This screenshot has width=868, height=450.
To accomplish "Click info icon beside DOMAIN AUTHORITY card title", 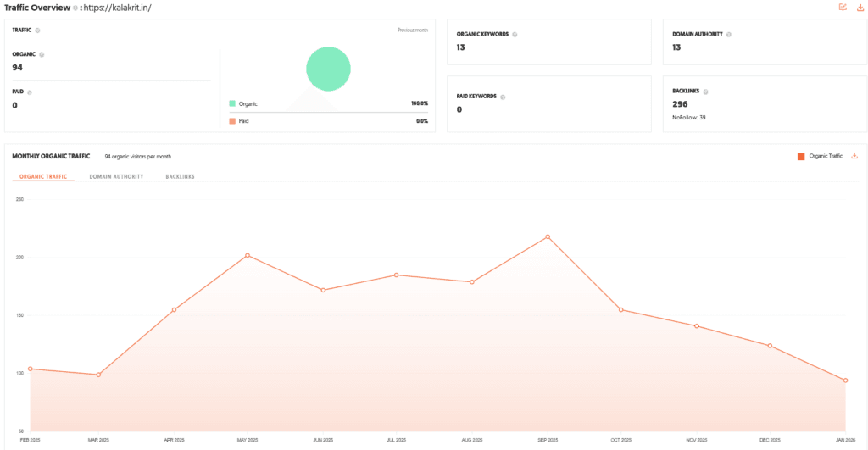I will click(x=728, y=34).
